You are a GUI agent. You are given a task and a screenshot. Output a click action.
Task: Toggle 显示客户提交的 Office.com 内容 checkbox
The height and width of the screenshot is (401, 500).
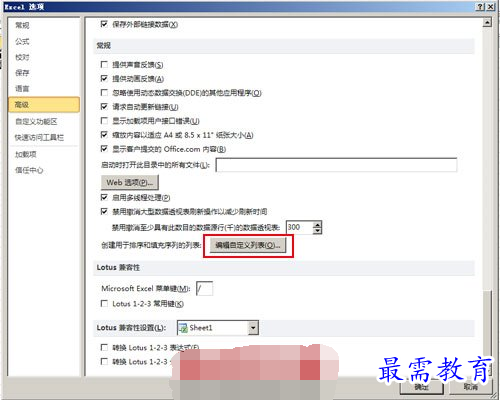pos(104,149)
